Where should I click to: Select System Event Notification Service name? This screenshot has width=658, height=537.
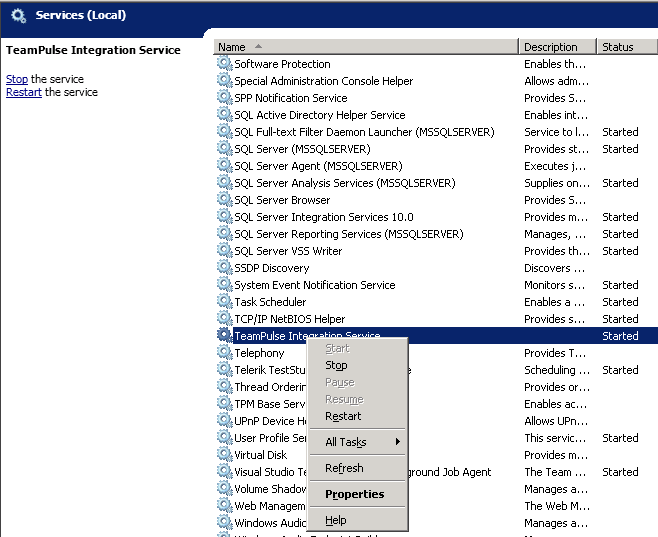(x=315, y=285)
